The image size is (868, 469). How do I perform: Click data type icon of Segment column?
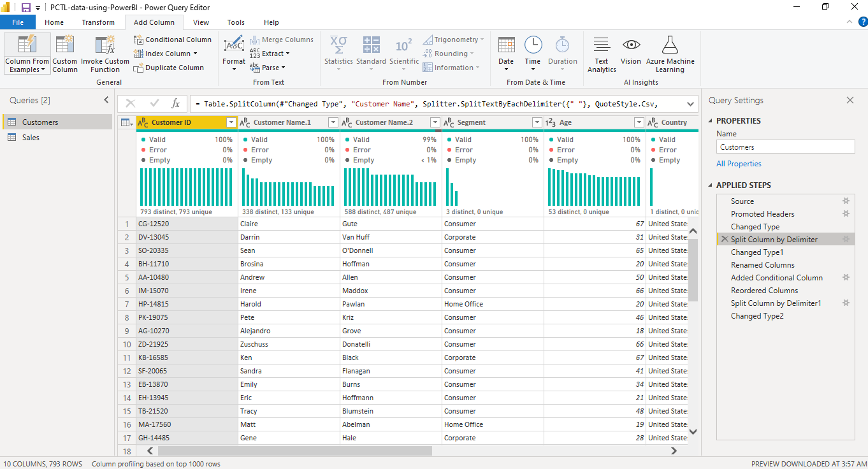pyautogui.click(x=449, y=122)
